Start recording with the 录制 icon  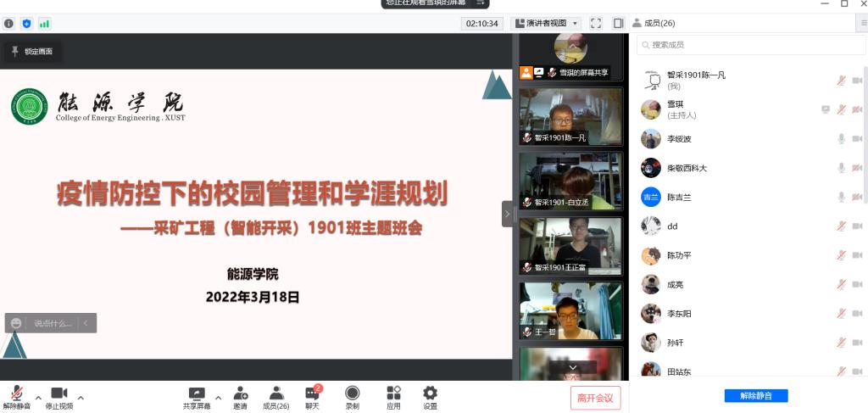pos(352,393)
